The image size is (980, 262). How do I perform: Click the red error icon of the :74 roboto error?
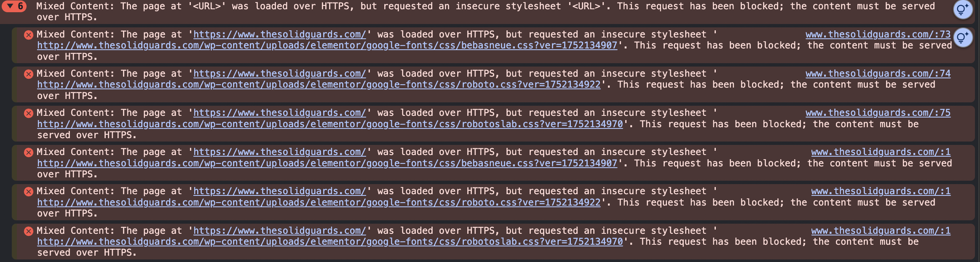29,74
